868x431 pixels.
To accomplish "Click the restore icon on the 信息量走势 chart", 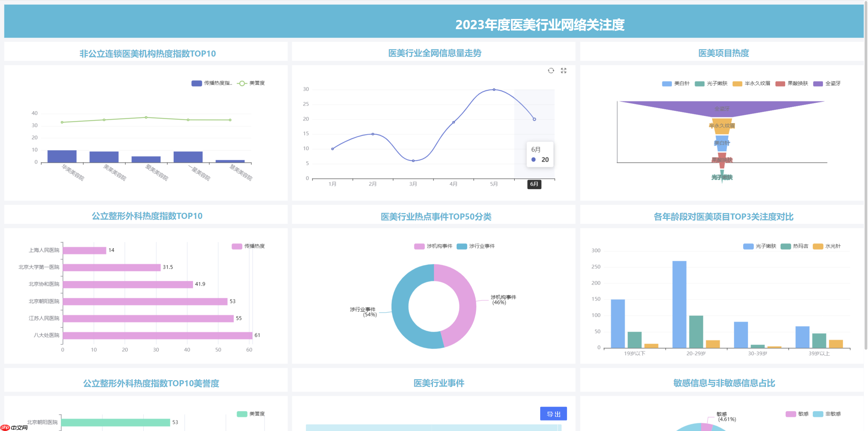I will 550,70.
